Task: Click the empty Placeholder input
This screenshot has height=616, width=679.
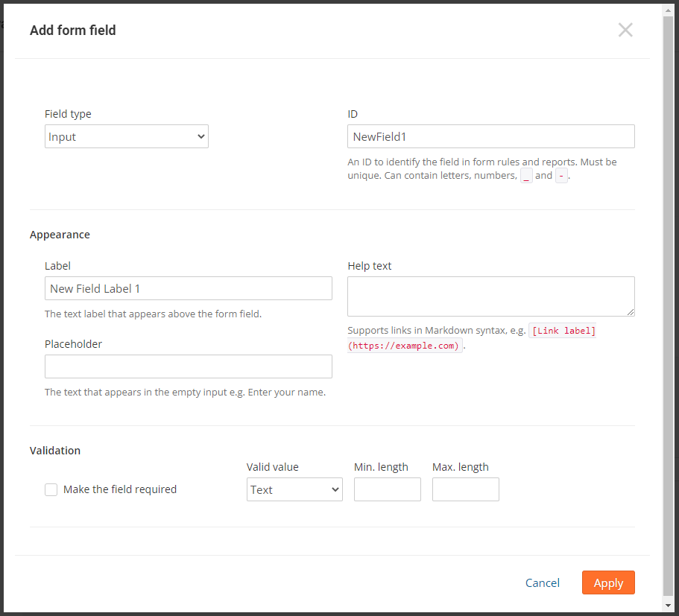Action: tap(188, 366)
